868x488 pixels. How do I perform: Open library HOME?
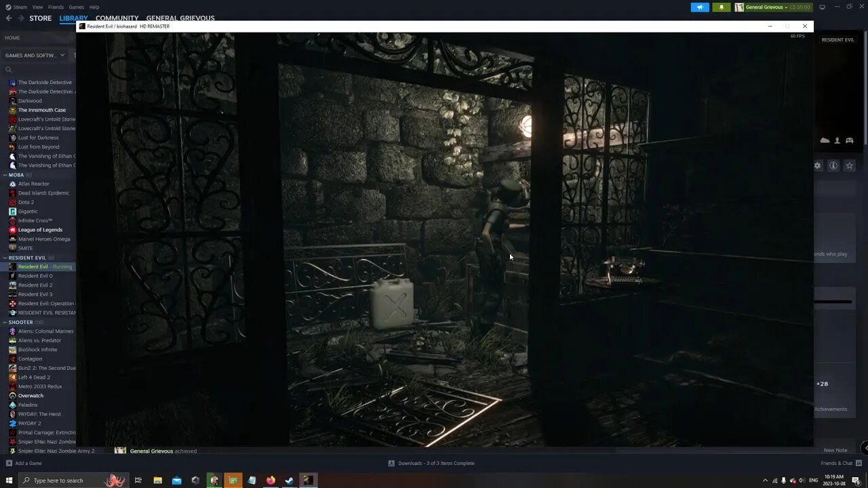[x=12, y=38]
